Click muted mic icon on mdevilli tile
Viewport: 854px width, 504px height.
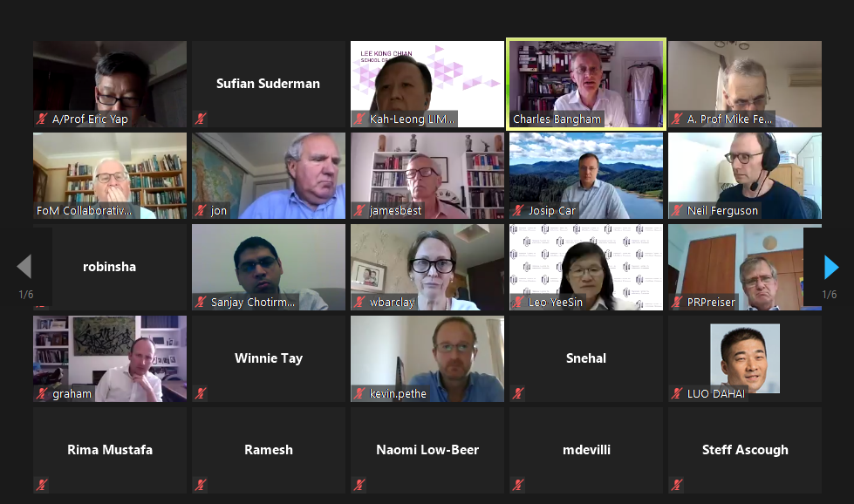click(x=518, y=485)
